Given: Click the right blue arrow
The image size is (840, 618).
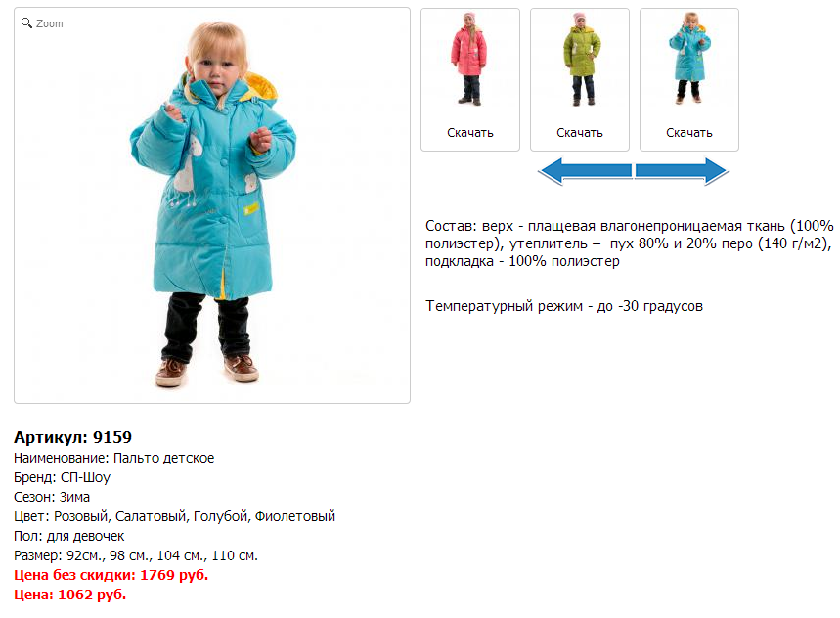Looking at the screenshot, I should point(682,171).
